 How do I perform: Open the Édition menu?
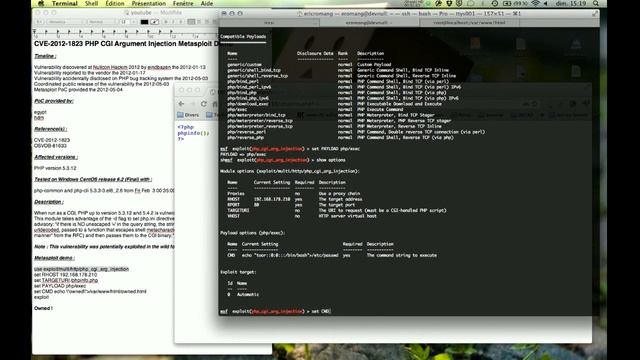point(115,4)
